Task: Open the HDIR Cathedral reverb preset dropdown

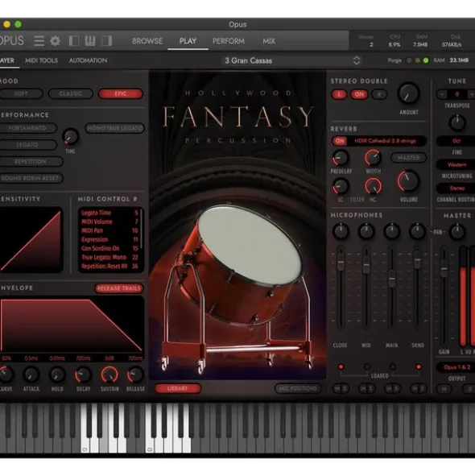Action: tap(385, 141)
